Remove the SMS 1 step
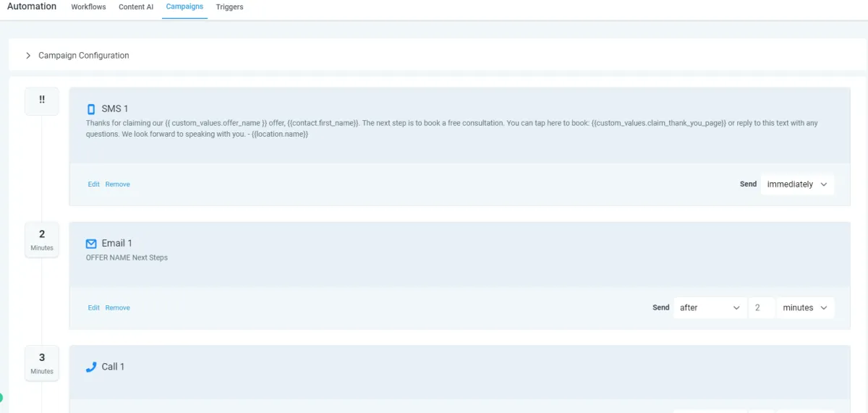 118,184
